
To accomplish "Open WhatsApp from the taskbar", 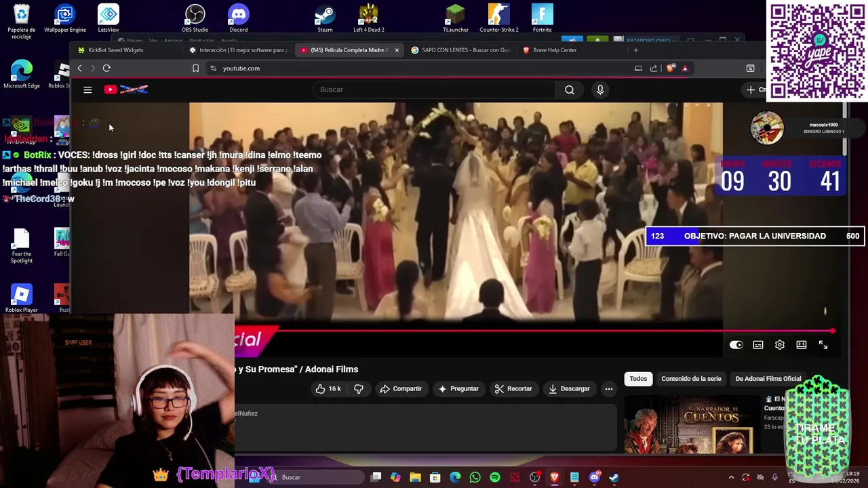I will click(475, 477).
